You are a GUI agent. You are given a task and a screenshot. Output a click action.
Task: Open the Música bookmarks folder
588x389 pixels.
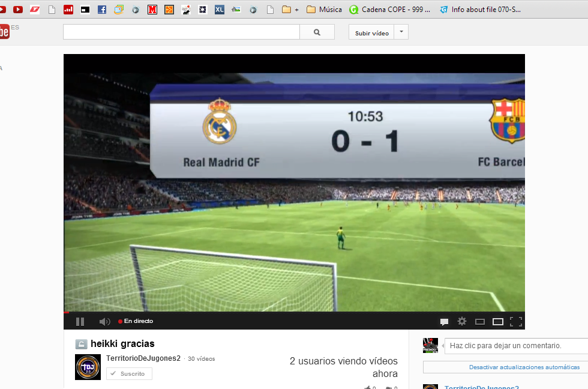coord(324,10)
